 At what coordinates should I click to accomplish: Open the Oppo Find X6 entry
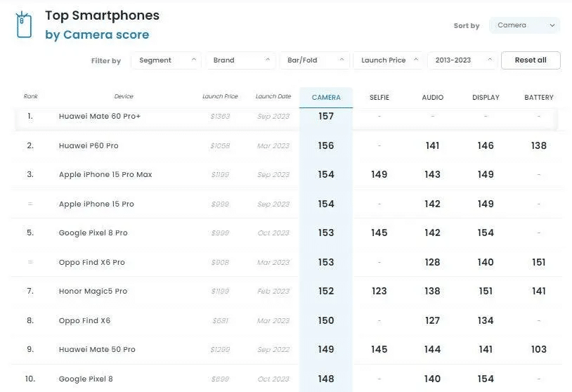(x=84, y=320)
